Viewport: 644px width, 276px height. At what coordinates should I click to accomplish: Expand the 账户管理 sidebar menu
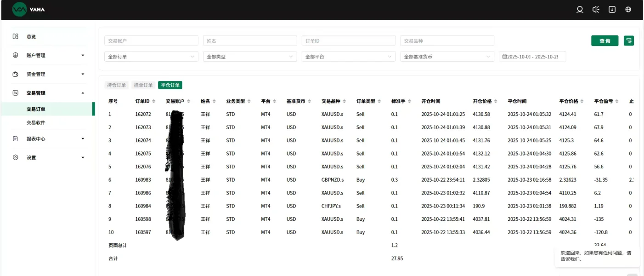[48, 56]
